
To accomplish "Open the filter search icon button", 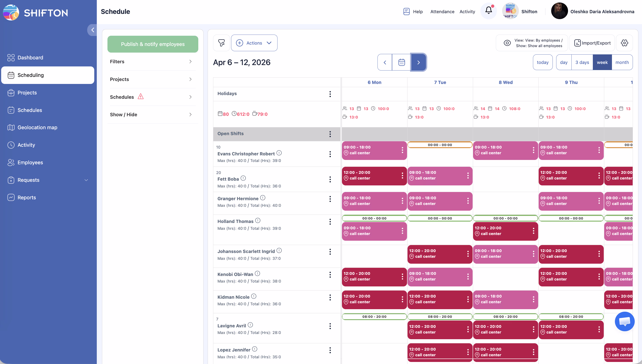I will (x=221, y=43).
